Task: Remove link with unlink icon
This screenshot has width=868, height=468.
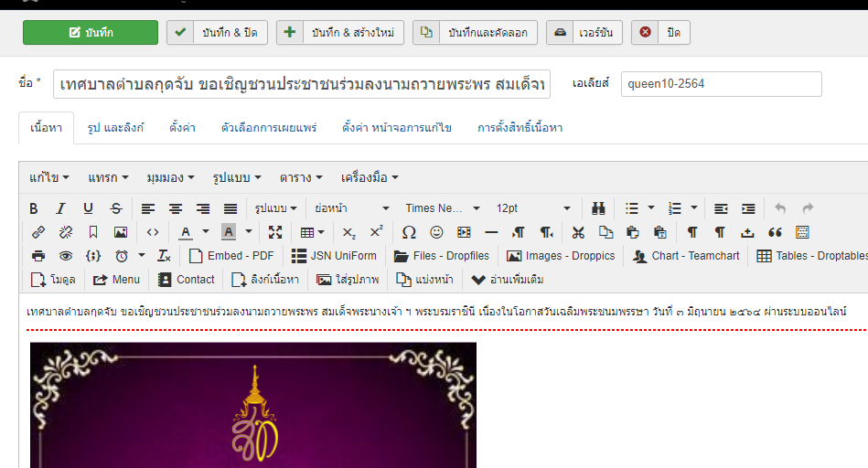Action: tap(66, 232)
